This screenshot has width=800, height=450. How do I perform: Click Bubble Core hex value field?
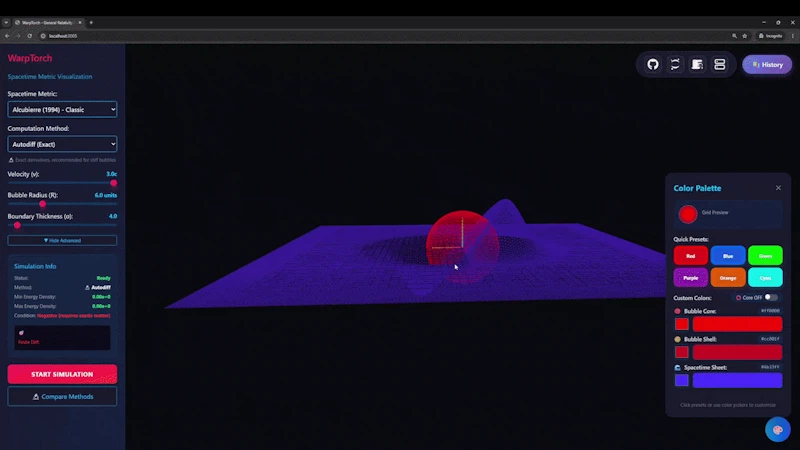click(x=770, y=310)
